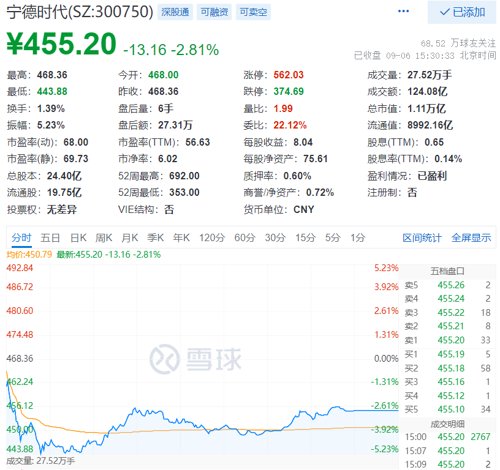Select the 1分 interval tab
The image size is (500, 470).
point(358,238)
